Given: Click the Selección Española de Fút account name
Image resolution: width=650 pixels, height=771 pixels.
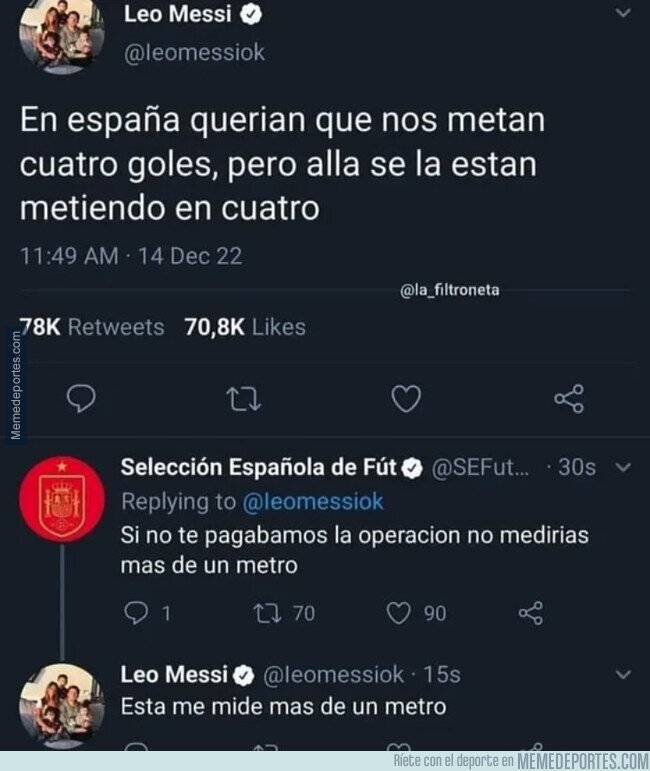Looking at the screenshot, I should pos(257,467).
